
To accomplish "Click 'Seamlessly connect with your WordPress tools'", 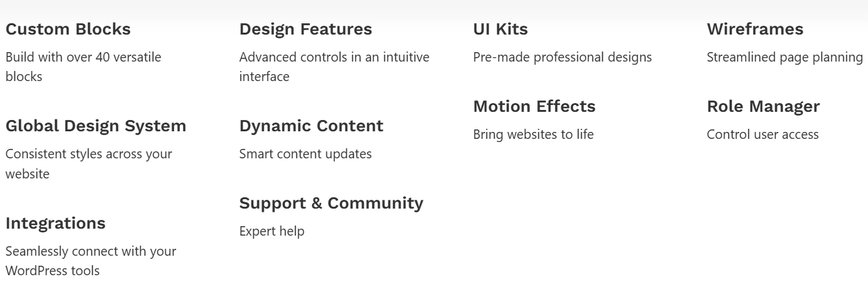I will click(91, 261).
